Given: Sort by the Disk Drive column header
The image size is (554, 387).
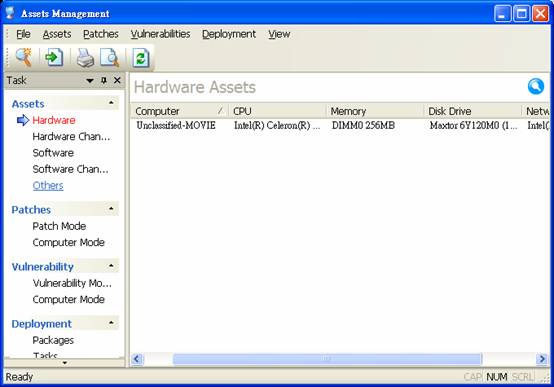Looking at the screenshot, I should click(473, 111).
